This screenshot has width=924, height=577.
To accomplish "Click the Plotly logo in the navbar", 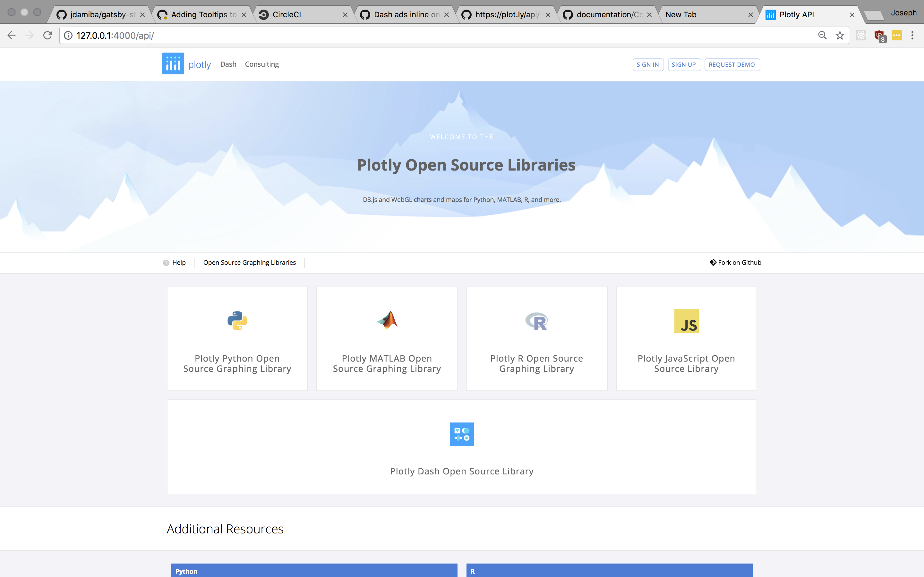I will [173, 63].
